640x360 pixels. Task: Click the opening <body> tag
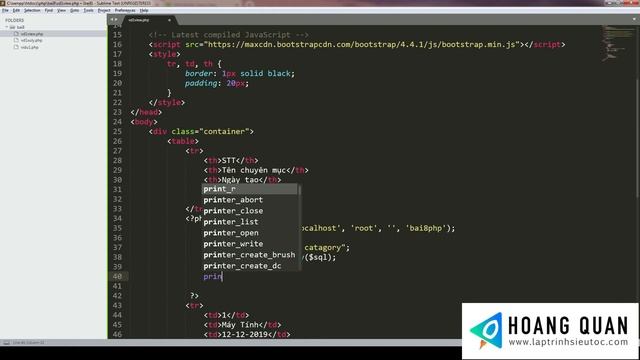tap(144, 122)
